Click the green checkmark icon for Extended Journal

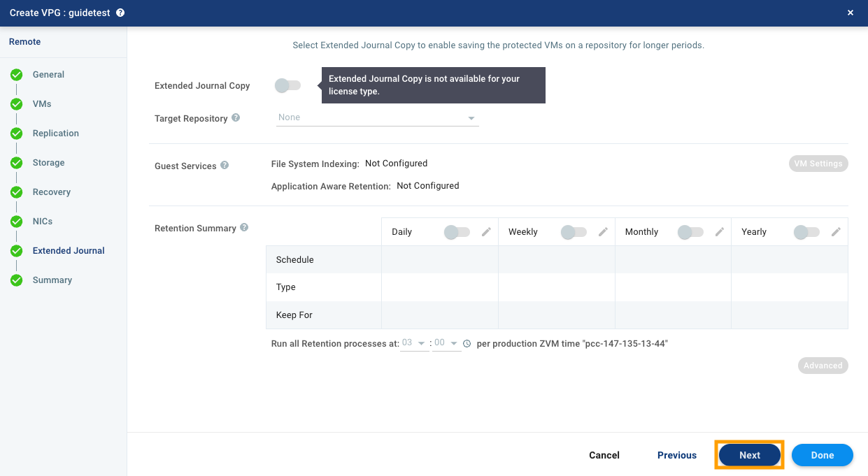[x=17, y=251]
